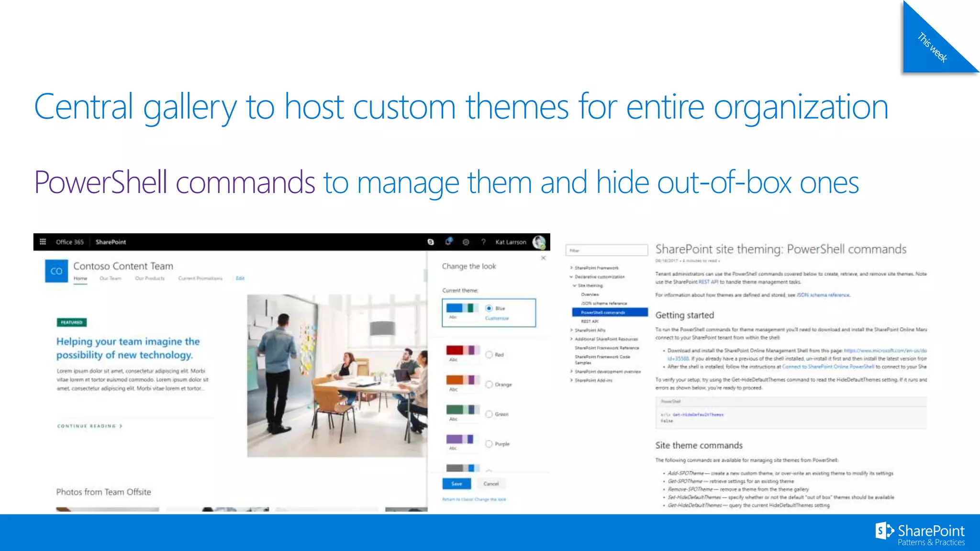Click the REST API link in the intro paragraph
Screen dimensions: 980x551
click(708, 282)
